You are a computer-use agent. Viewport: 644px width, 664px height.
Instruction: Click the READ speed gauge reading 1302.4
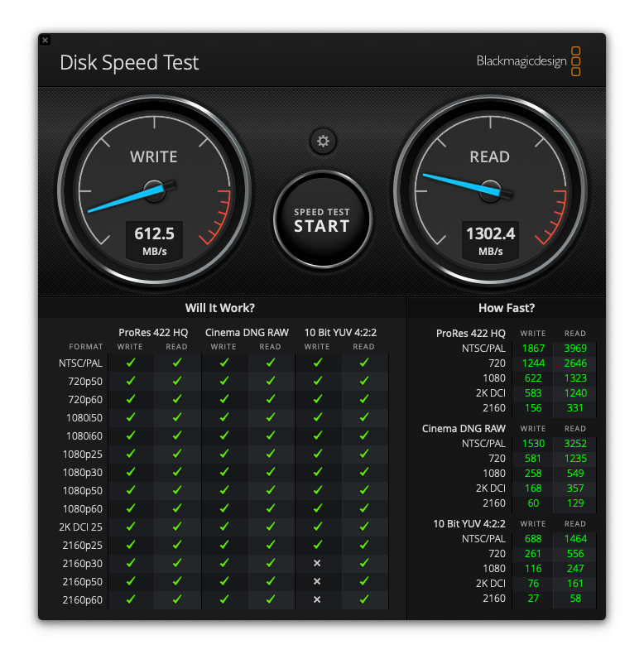pyautogui.click(x=490, y=190)
